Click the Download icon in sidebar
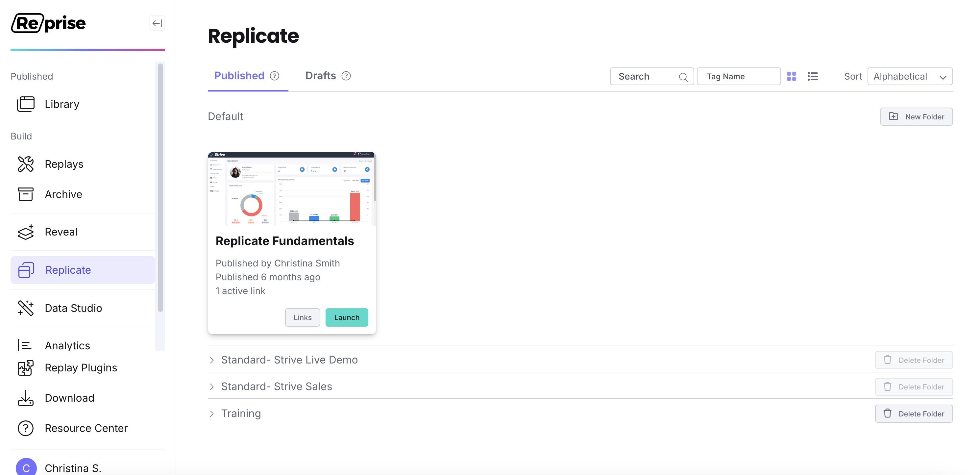 26,398
